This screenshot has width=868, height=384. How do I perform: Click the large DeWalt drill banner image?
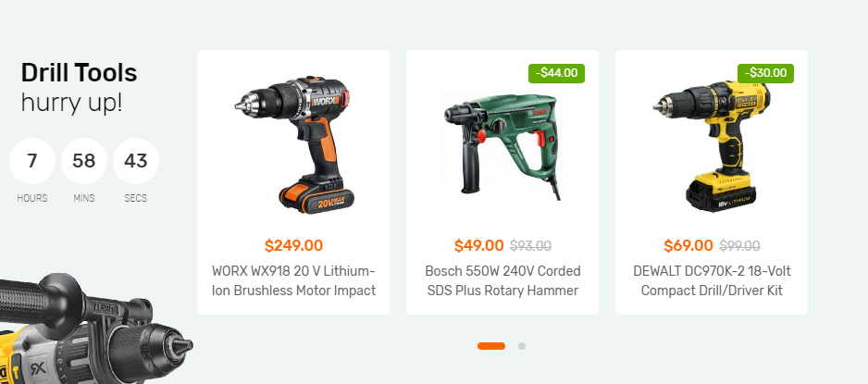click(x=94, y=328)
